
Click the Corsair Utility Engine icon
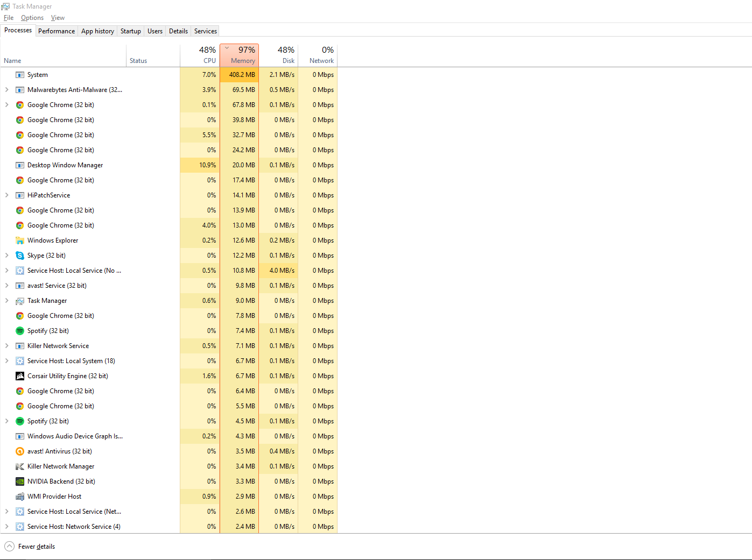(20, 376)
